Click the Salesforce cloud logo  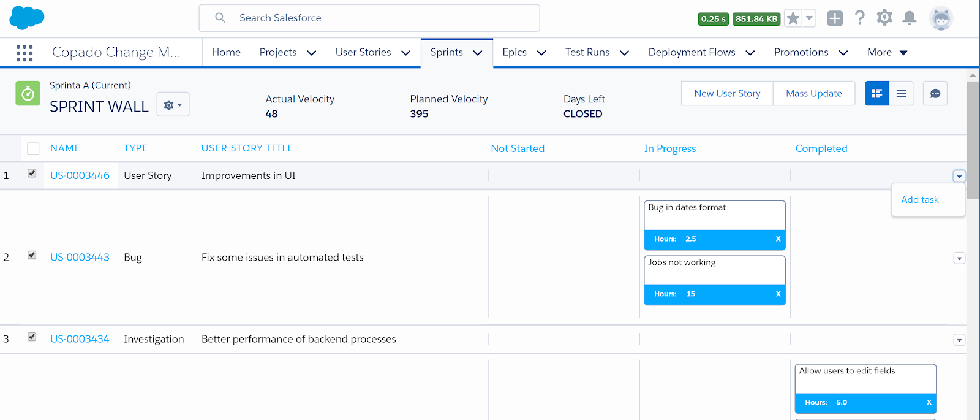tap(27, 18)
